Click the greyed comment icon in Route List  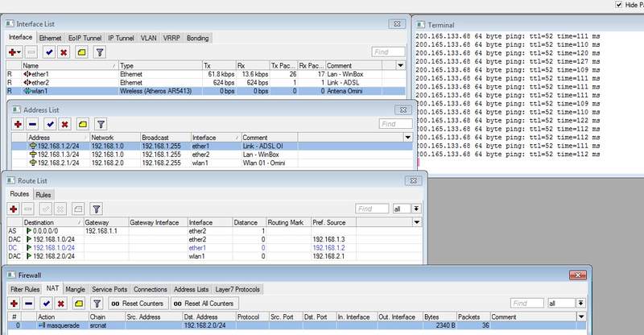point(78,209)
